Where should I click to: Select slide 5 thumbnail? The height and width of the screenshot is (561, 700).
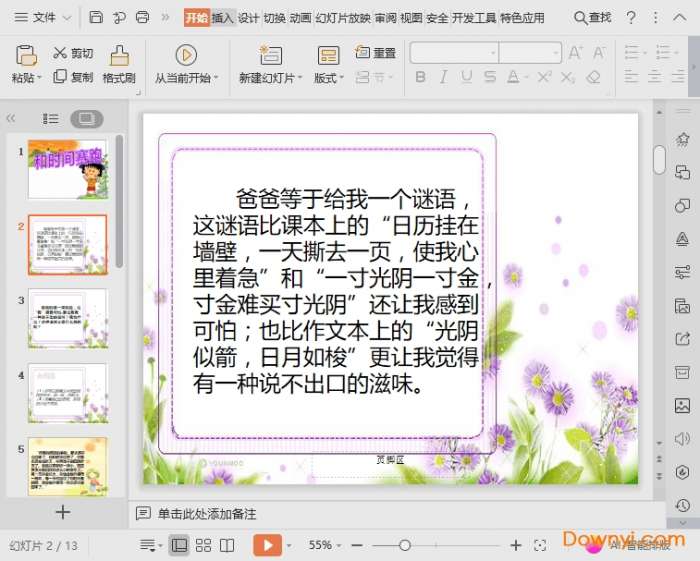(68, 467)
